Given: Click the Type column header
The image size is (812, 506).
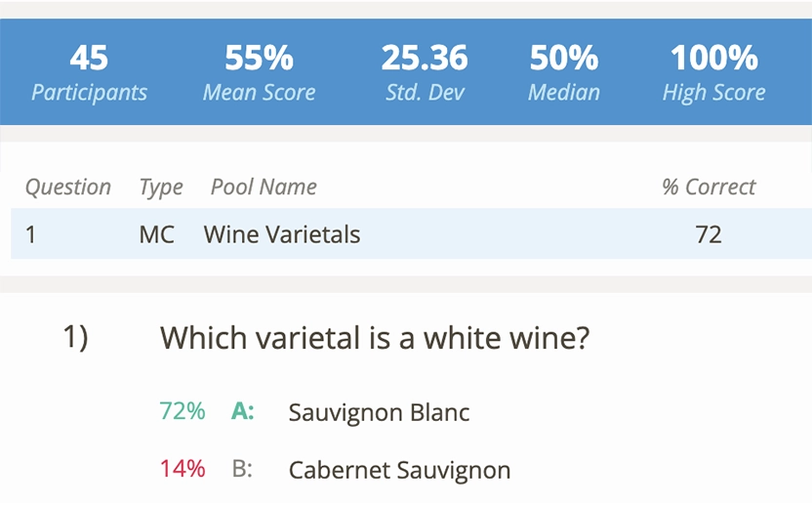Looking at the screenshot, I should (x=161, y=188).
